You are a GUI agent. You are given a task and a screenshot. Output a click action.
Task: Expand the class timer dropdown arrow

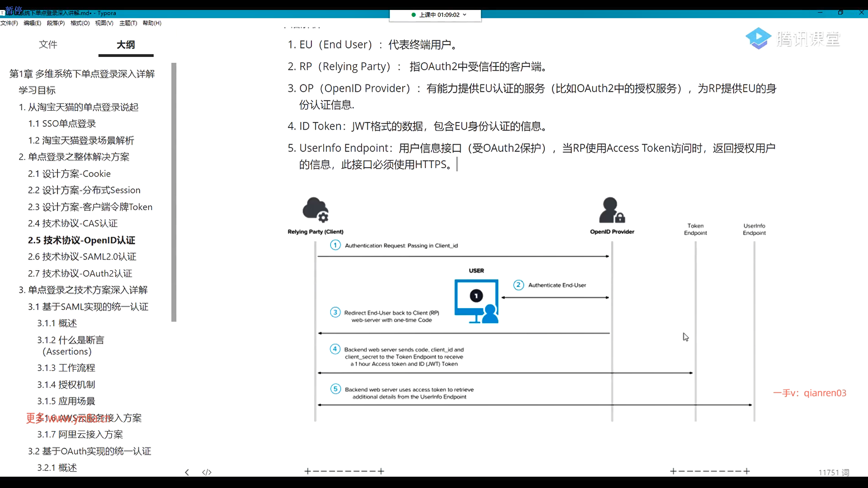pyautogui.click(x=465, y=15)
